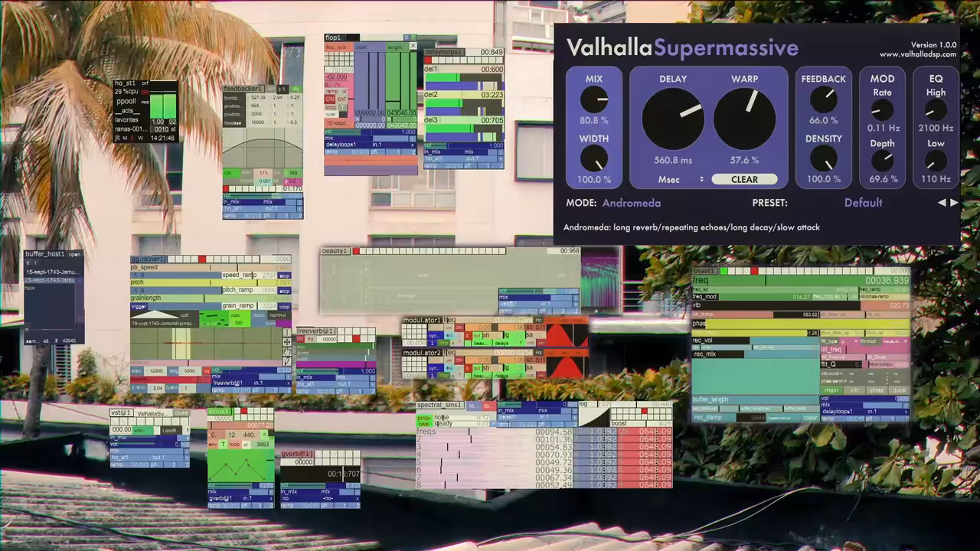Click the red preset slot in feedbacker1
The image size is (980, 551).
pos(227,188)
